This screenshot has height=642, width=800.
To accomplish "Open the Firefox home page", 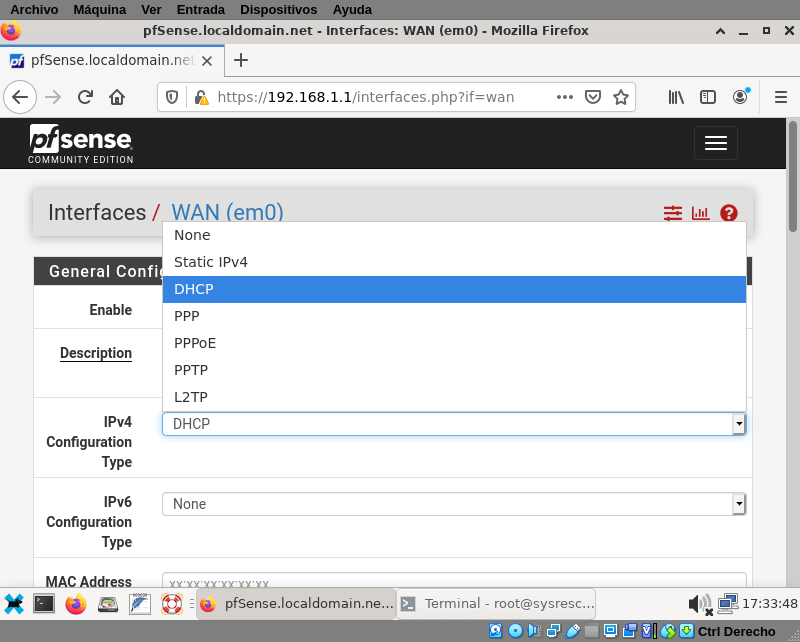I will pos(117,97).
